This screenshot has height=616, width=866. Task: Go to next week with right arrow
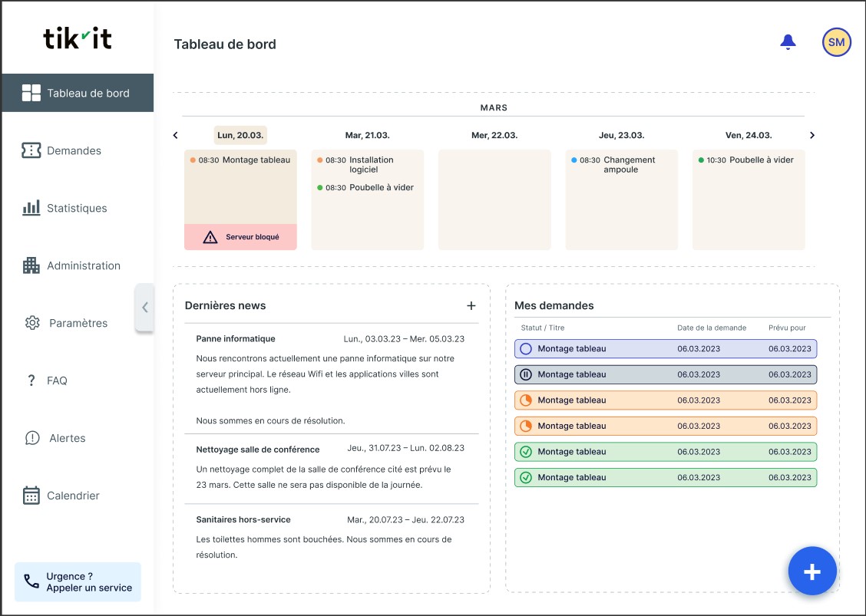(812, 135)
